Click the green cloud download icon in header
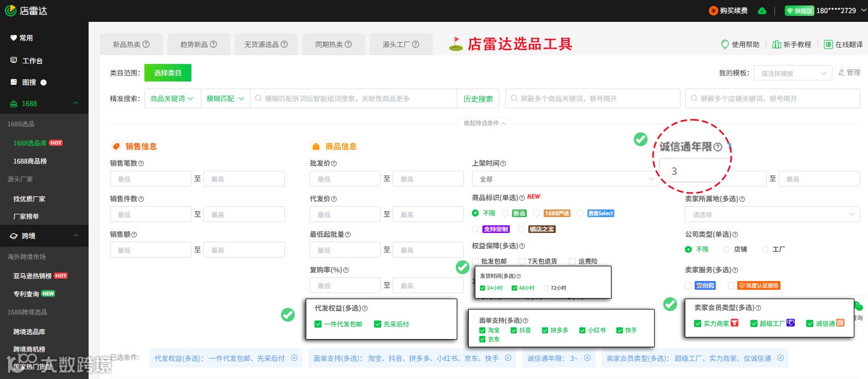This screenshot has height=379, width=868. [x=762, y=11]
